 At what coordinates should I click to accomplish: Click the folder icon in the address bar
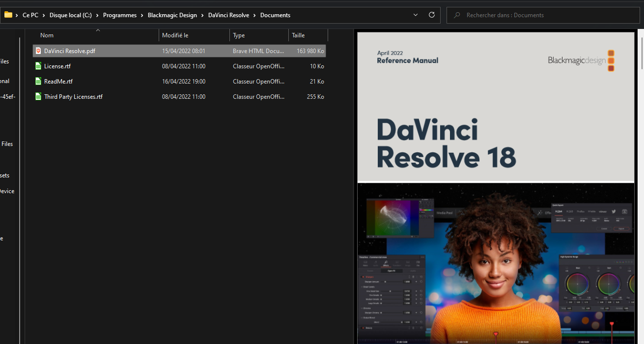click(x=8, y=15)
